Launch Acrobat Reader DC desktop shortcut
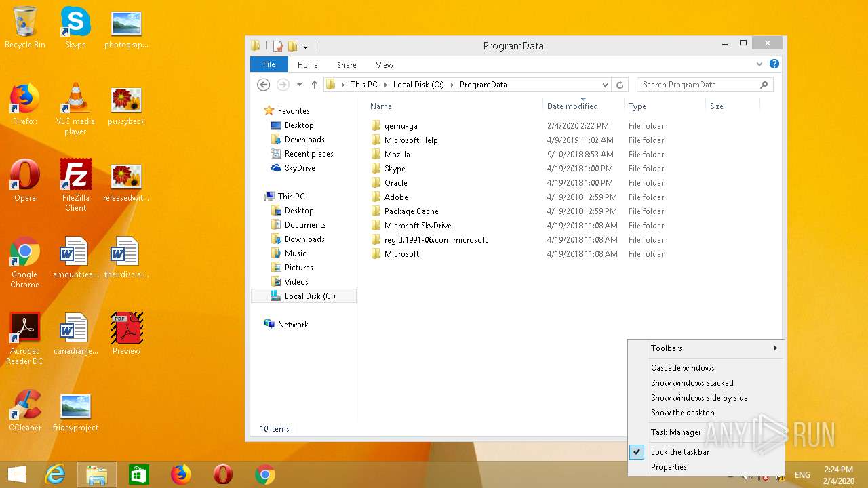This screenshot has width=868, height=488. click(25, 338)
